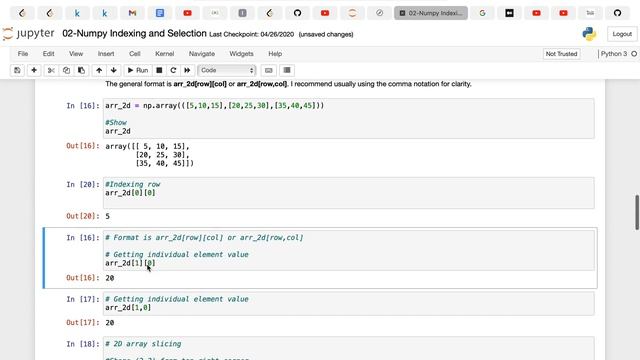
Task: Switch to the Google browser tab
Action: (x=482, y=13)
